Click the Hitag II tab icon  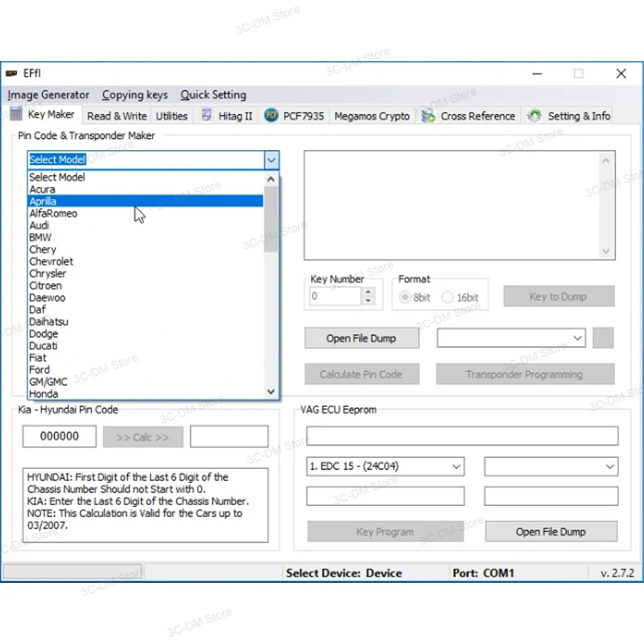[x=207, y=115]
